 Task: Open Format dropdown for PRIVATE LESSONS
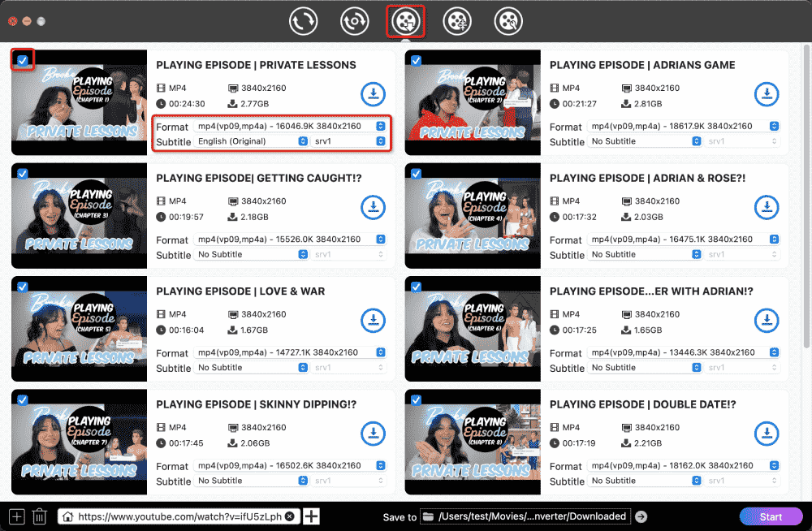coord(290,127)
